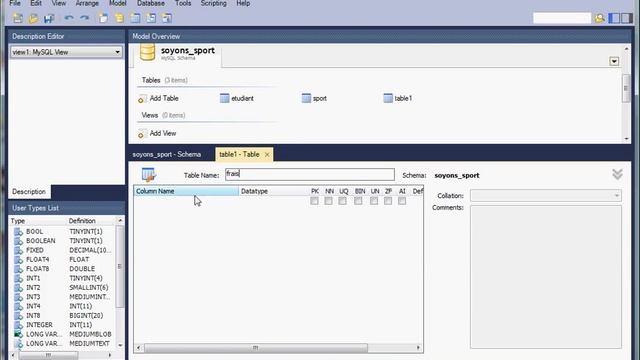Image resolution: width=640 pixels, height=360 pixels.
Task: Select the INT3 MEDIUMINT row
Action: coord(63,297)
